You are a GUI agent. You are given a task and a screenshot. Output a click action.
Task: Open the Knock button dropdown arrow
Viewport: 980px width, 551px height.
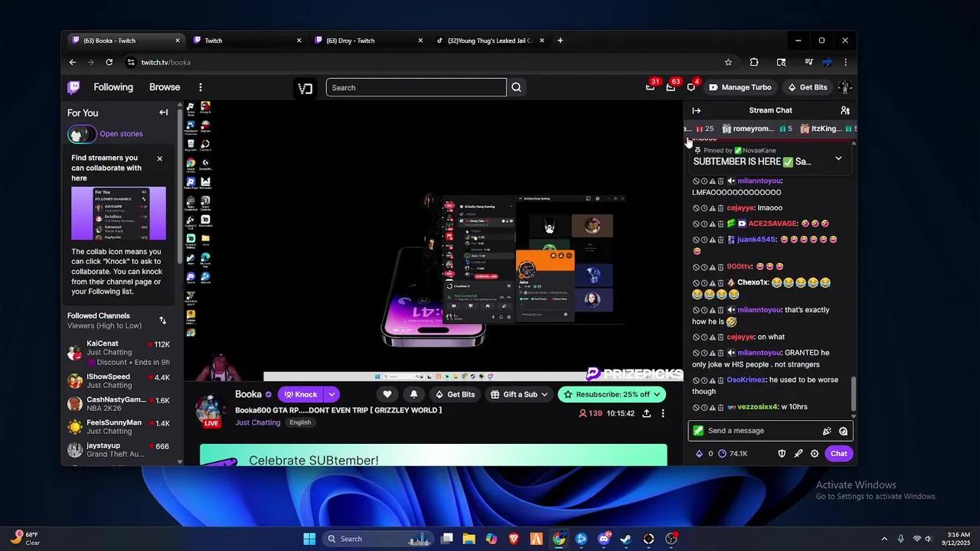point(332,394)
